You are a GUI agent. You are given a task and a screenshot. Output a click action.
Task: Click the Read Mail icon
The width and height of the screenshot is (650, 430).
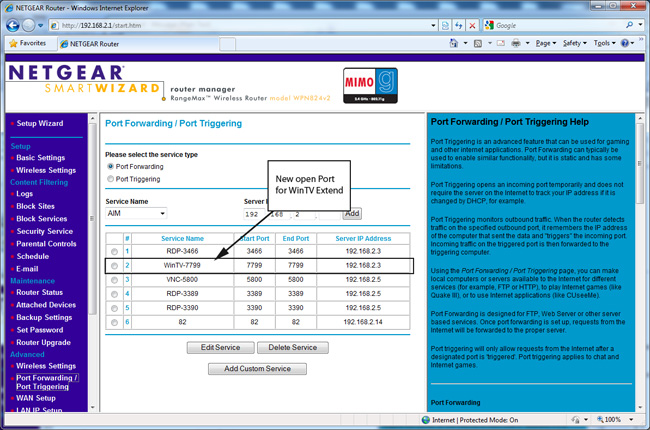pyautogui.click(x=501, y=43)
